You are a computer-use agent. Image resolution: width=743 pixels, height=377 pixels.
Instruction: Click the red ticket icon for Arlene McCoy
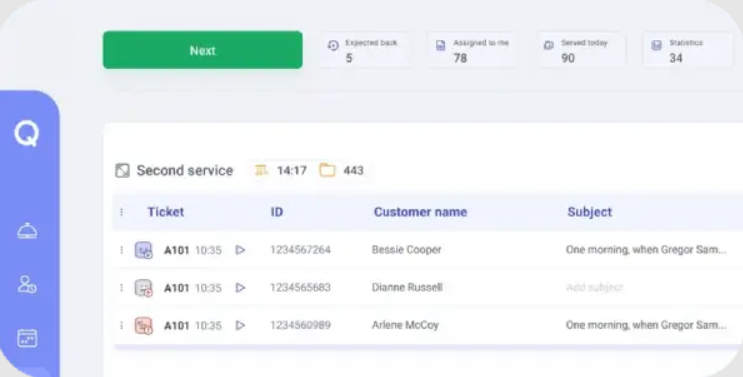pyautogui.click(x=144, y=326)
